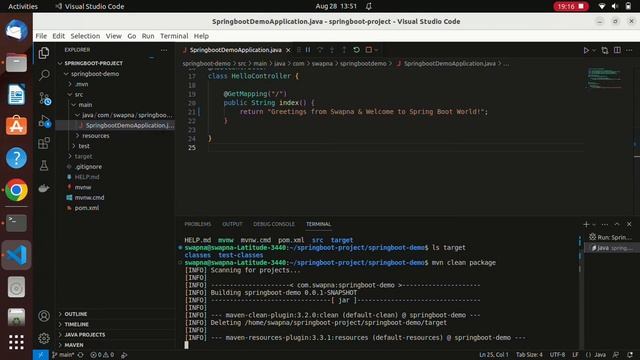Restart the debug session
Image resolution: width=640 pixels, height=360 pixels.
(356, 50)
